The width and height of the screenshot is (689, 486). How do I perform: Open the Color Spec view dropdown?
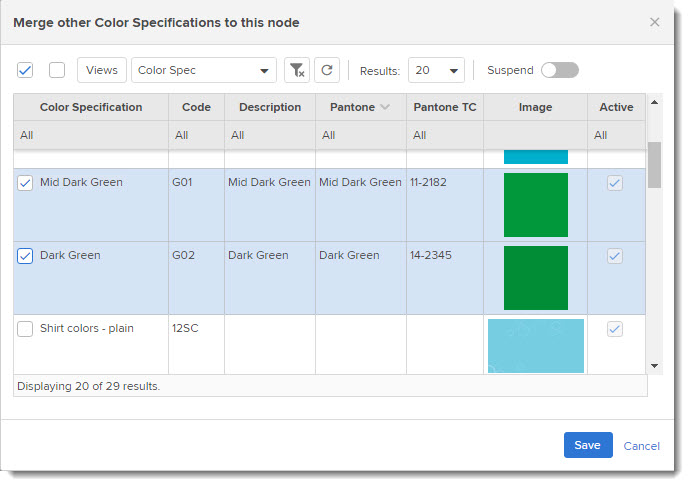pos(204,70)
